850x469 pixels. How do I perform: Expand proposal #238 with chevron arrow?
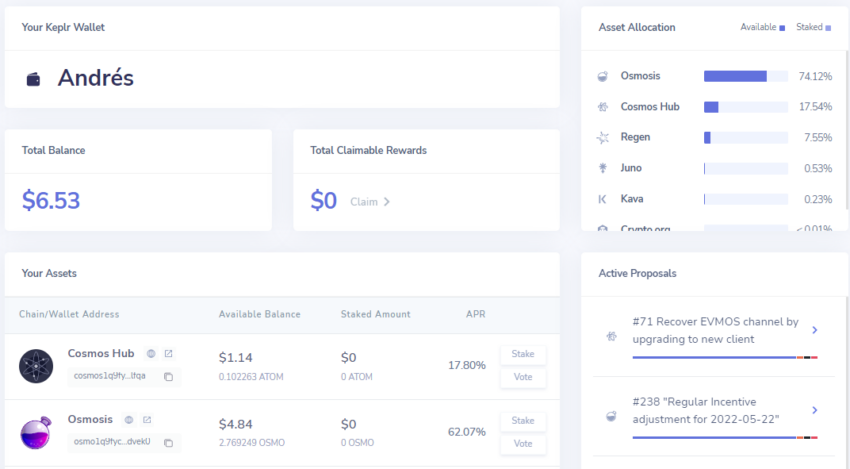click(814, 410)
